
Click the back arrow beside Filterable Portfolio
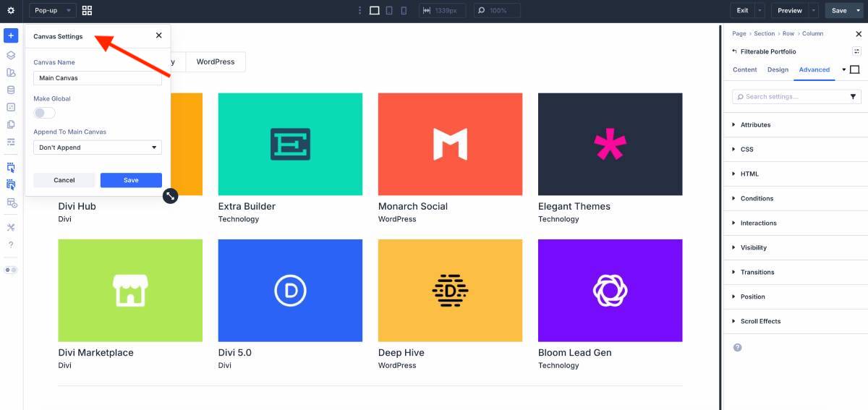click(x=734, y=51)
